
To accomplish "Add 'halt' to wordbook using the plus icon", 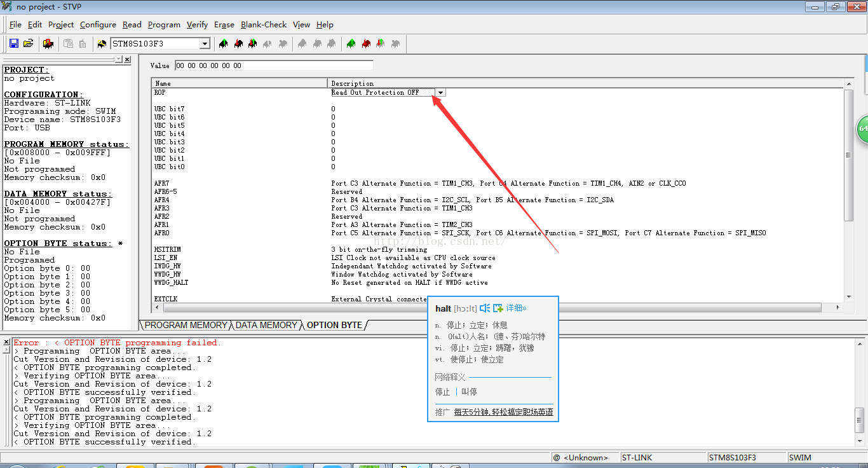I will 498,308.
